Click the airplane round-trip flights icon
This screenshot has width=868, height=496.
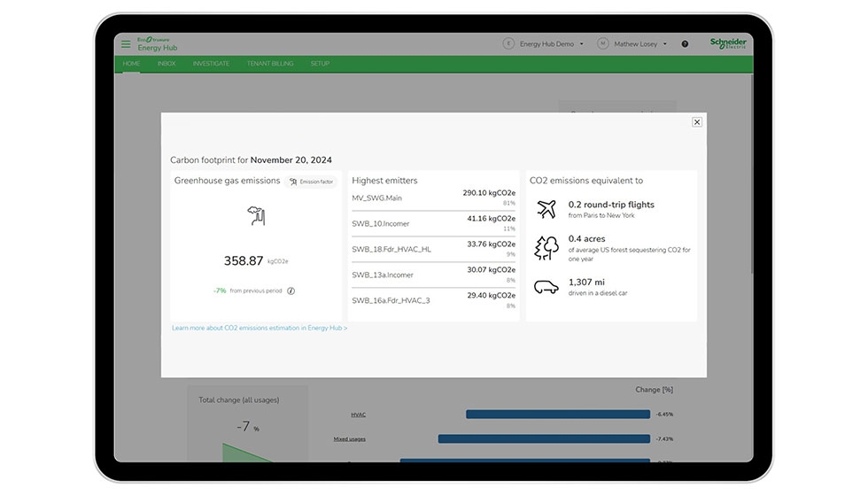(546, 209)
